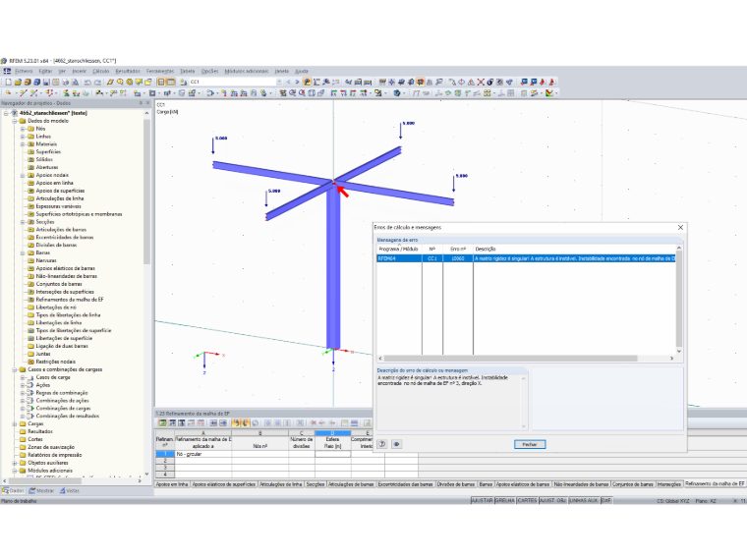Open the Ferramentas menu
The height and width of the screenshot is (560, 747).
tap(160, 71)
